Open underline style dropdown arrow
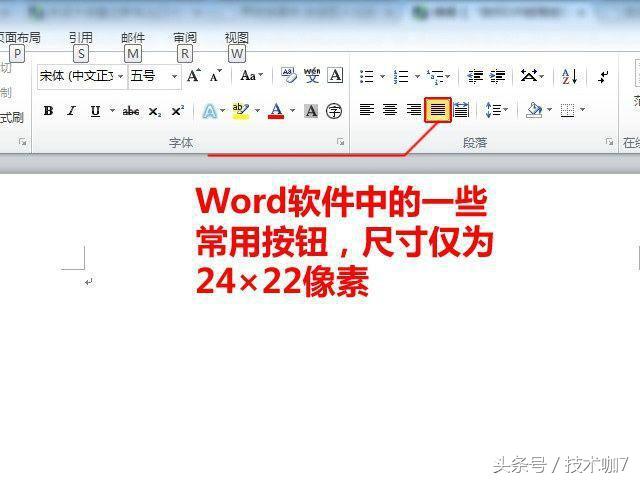 pos(112,110)
